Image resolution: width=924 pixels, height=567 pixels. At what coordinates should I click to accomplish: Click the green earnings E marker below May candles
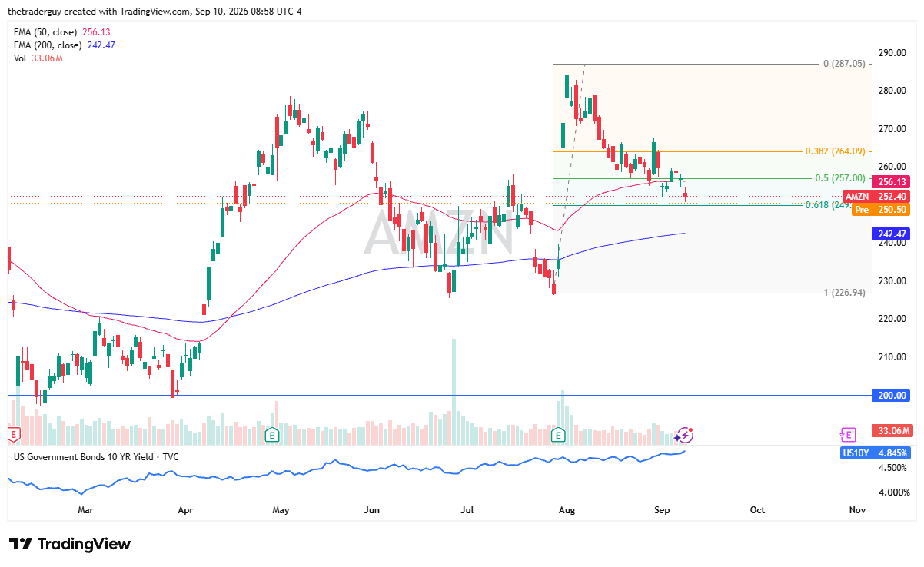coord(271,436)
